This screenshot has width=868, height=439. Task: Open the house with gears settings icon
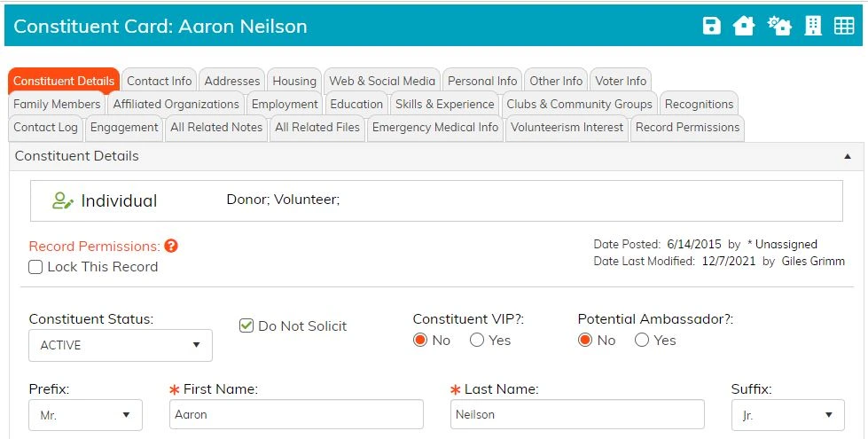pyautogui.click(x=778, y=26)
